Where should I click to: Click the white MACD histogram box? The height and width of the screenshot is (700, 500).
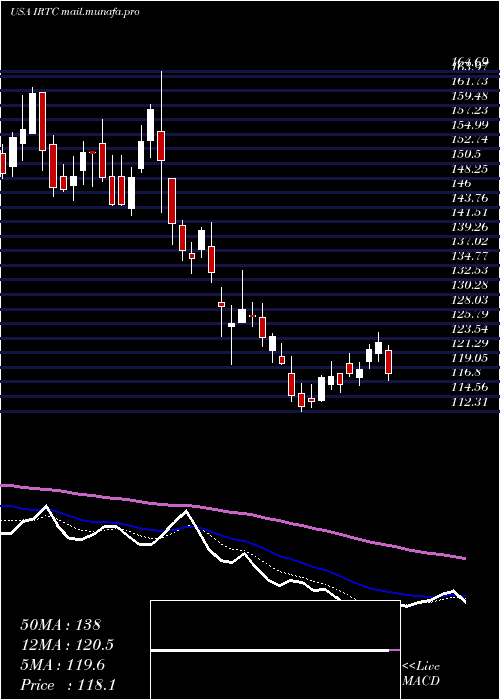[x=275, y=650]
